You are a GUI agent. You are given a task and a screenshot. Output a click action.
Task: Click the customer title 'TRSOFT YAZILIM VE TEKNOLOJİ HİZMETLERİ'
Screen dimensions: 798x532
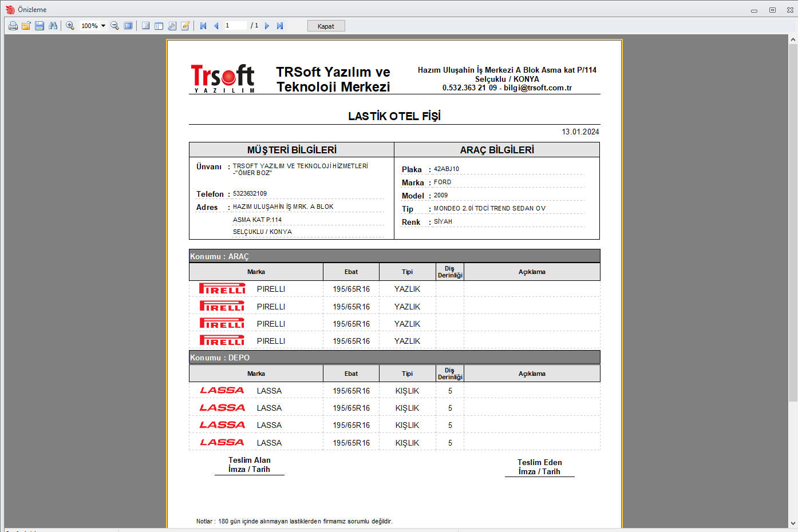click(301, 166)
